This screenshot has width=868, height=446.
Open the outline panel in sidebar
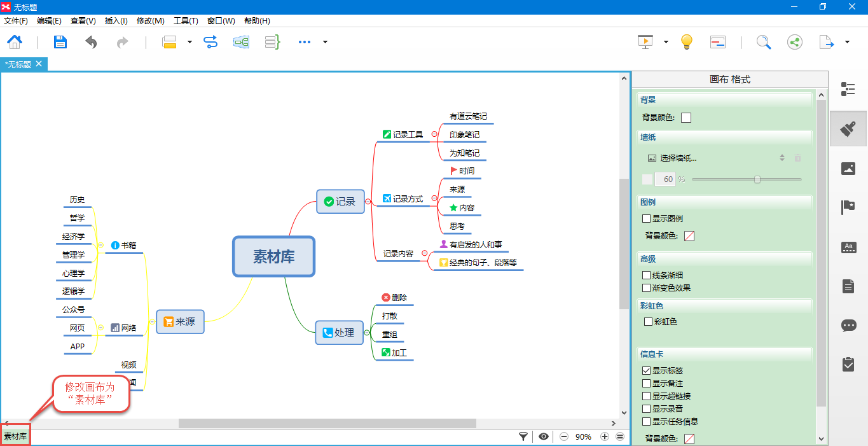[x=848, y=89]
